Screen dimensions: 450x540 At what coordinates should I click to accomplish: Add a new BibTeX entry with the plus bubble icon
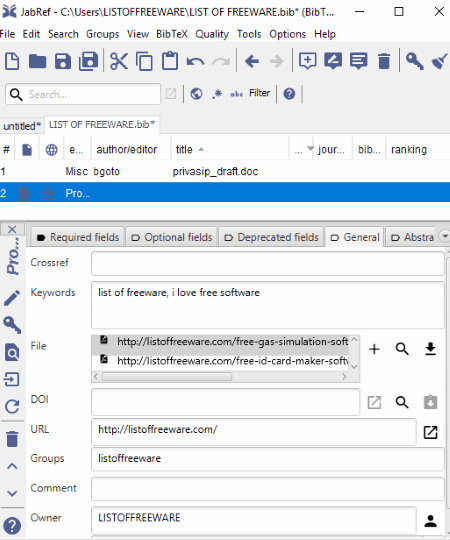307,61
